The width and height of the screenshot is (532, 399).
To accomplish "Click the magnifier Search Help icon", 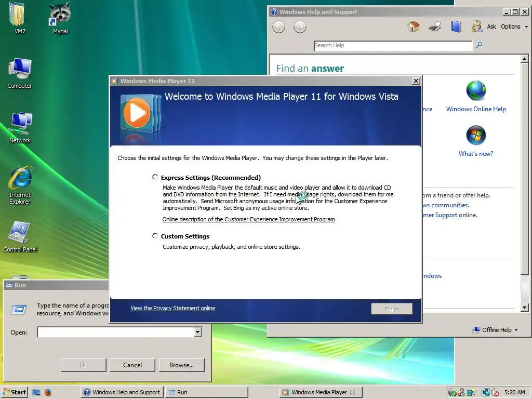I will (479, 45).
